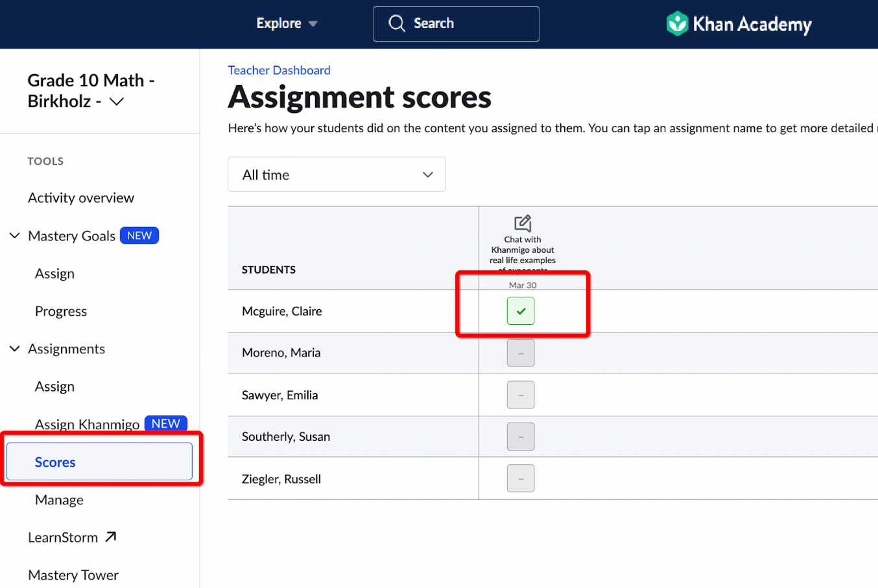Open the Chat with Khanmigo assignment header
Viewport: 878px width, 588px height.
coord(523,254)
